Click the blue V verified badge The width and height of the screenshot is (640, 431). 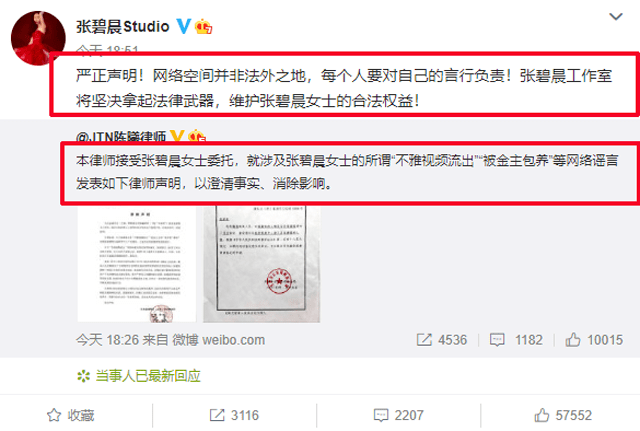pyautogui.click(x=183, y=26)
